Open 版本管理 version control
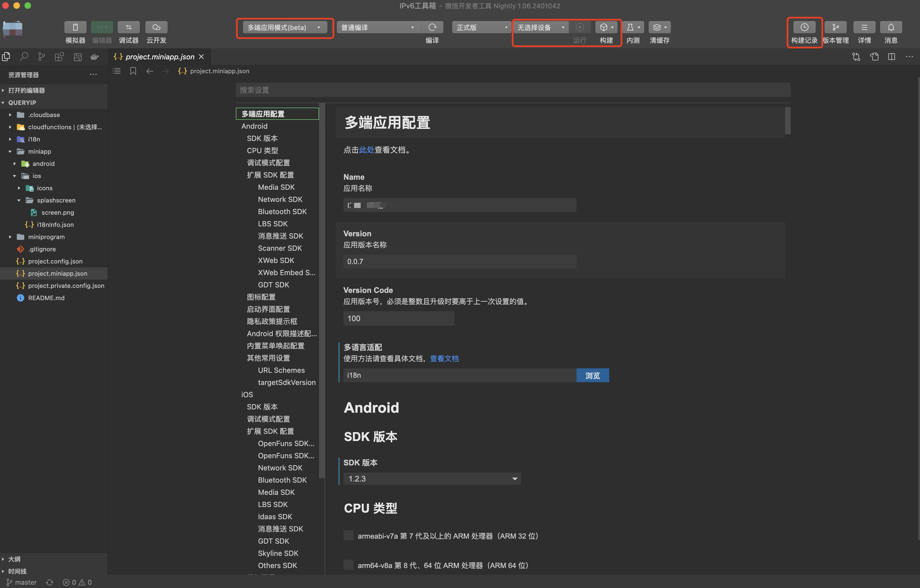This screenshot has width=920, height=588. click(836, 27)
